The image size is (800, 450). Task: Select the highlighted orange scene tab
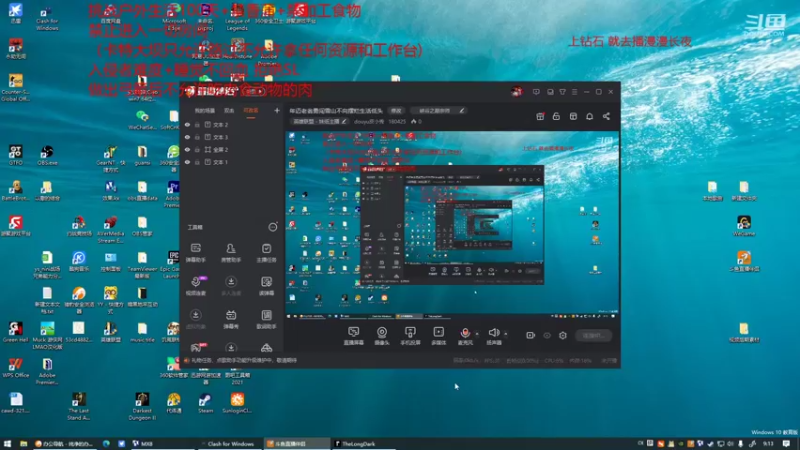[251, 111]
